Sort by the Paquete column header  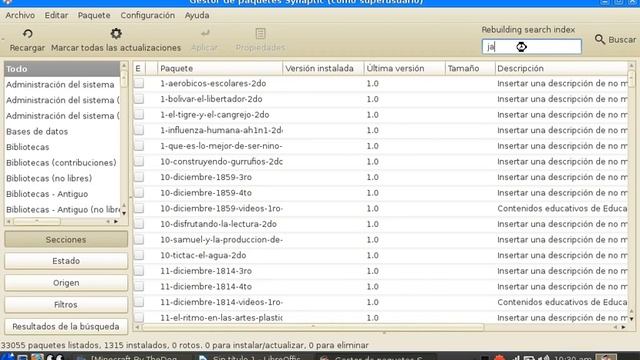220,69
